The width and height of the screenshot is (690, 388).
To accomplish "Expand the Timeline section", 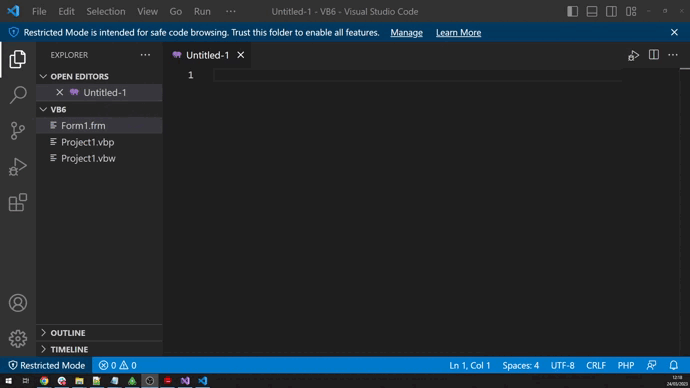I will pyautogui.click(x=99, y=349).
